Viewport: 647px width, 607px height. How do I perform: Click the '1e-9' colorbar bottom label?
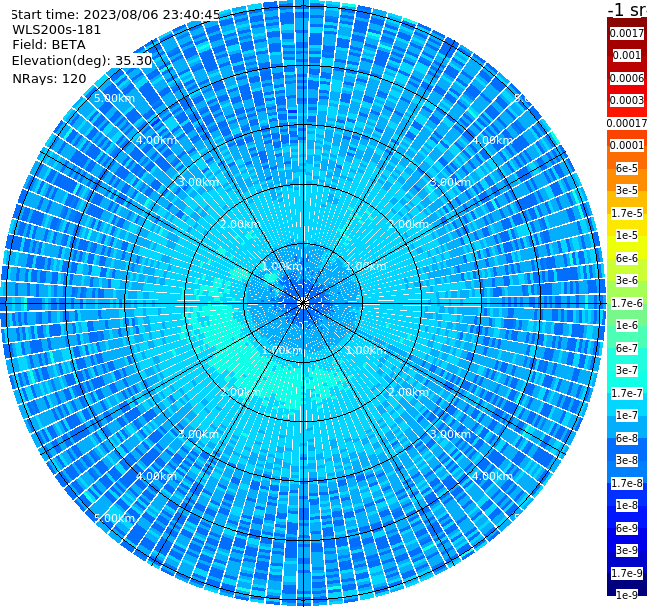click(x=627, y=595)
